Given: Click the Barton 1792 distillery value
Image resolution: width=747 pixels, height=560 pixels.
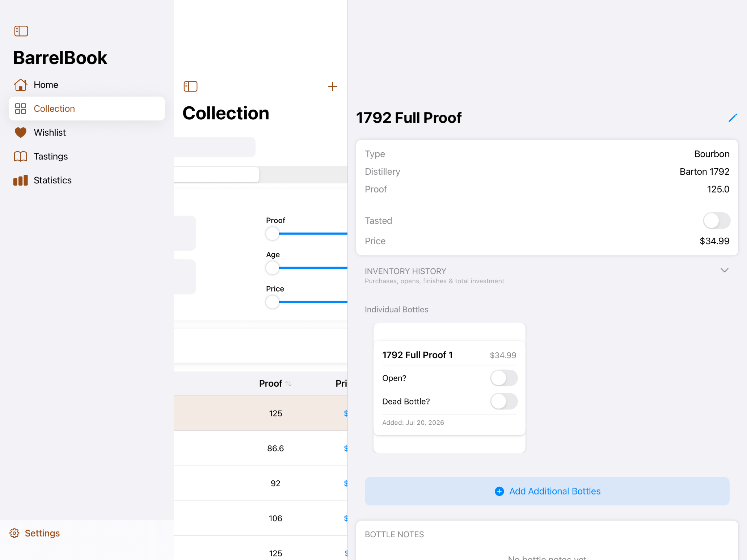Looking at the screenshot, I should (704, 172).
